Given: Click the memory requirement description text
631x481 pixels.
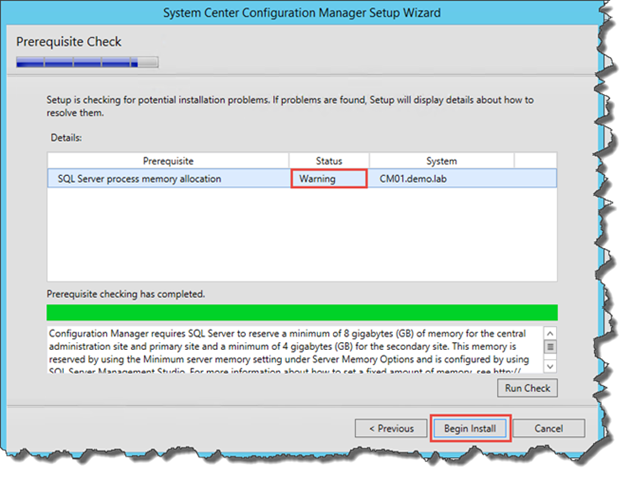Looking at the screenshot, I should pyautogui.click(x=289, y=352).
